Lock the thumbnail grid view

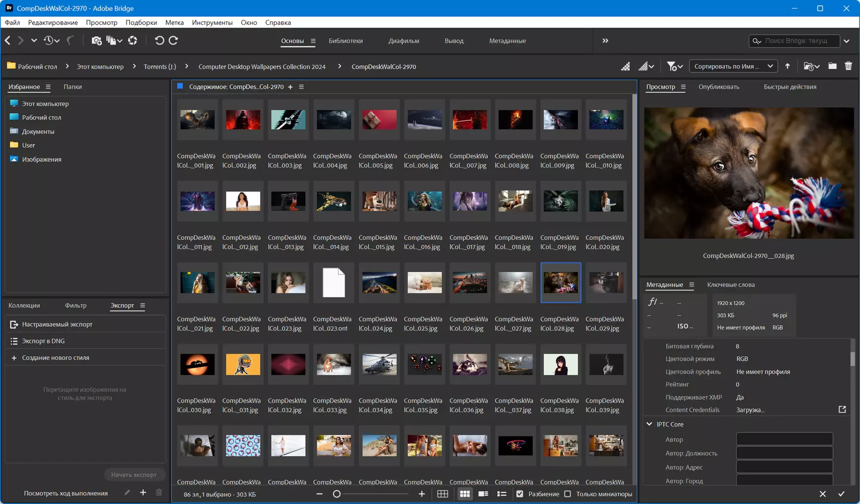443,494
